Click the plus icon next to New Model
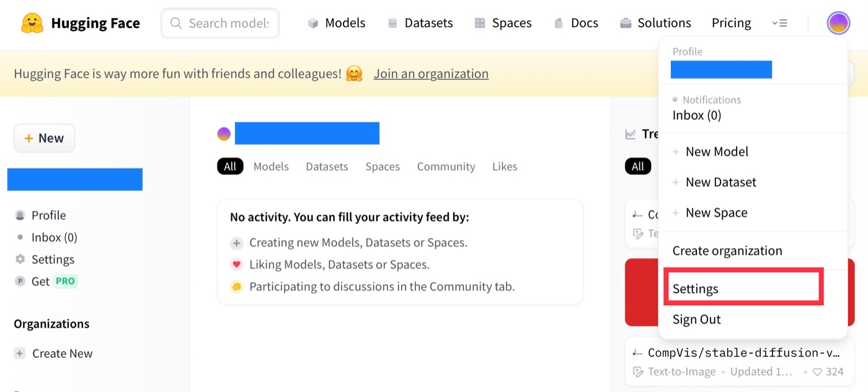Image resolution: width=868 pixels, height=392 pixels. pos(676,152)
